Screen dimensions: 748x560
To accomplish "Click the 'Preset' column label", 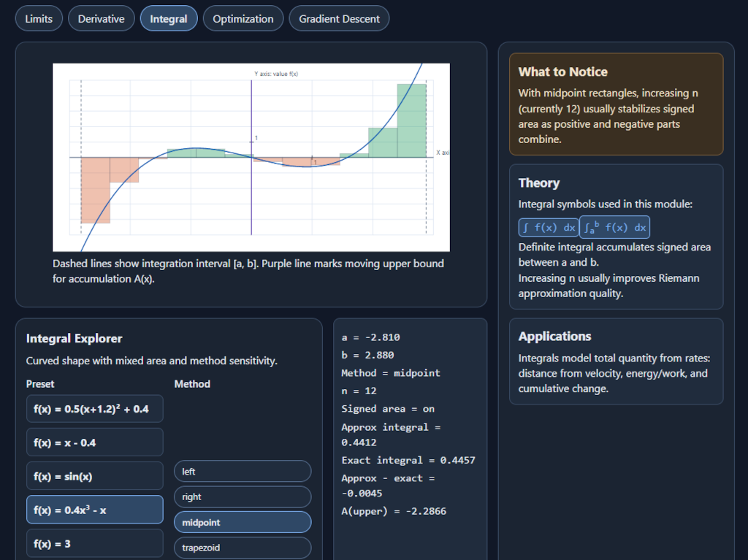I will pyautogui.click(x=40, y=384).
